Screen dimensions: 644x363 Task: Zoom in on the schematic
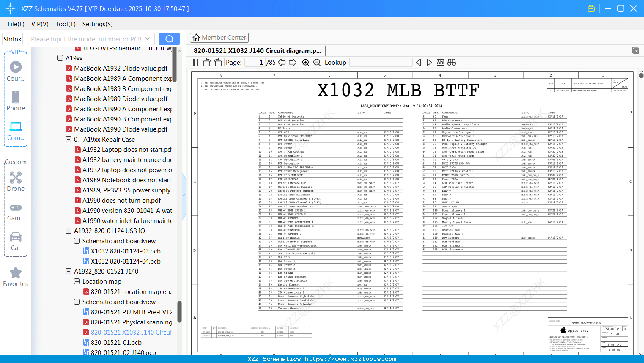(x=306, y=62)
